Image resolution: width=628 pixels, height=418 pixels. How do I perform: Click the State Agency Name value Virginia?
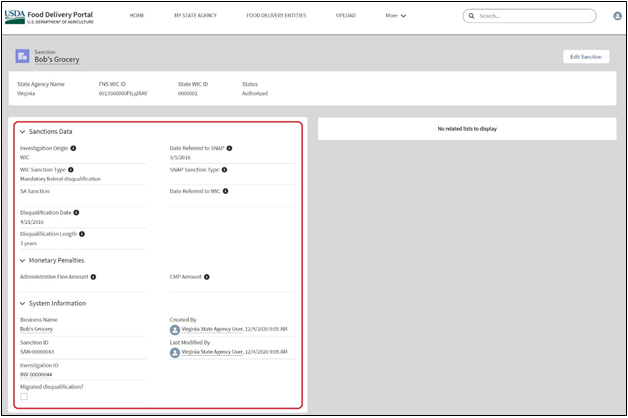(26, 93)
